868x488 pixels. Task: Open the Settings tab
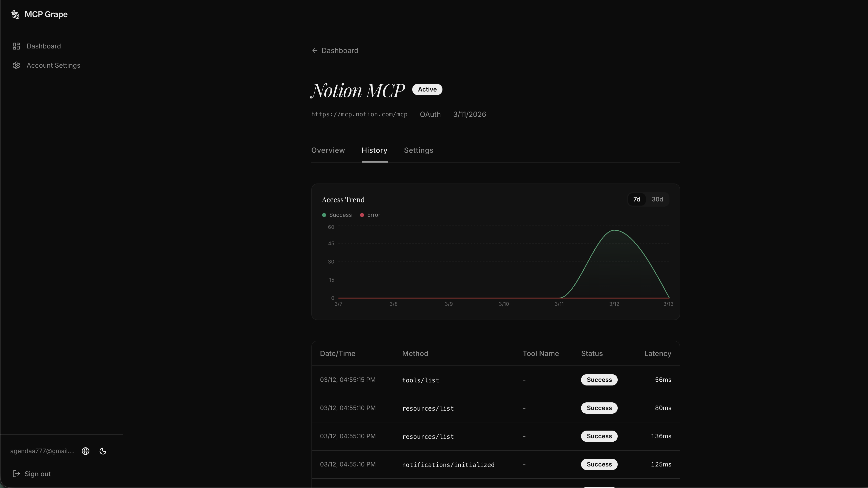[x=418, y=150]
